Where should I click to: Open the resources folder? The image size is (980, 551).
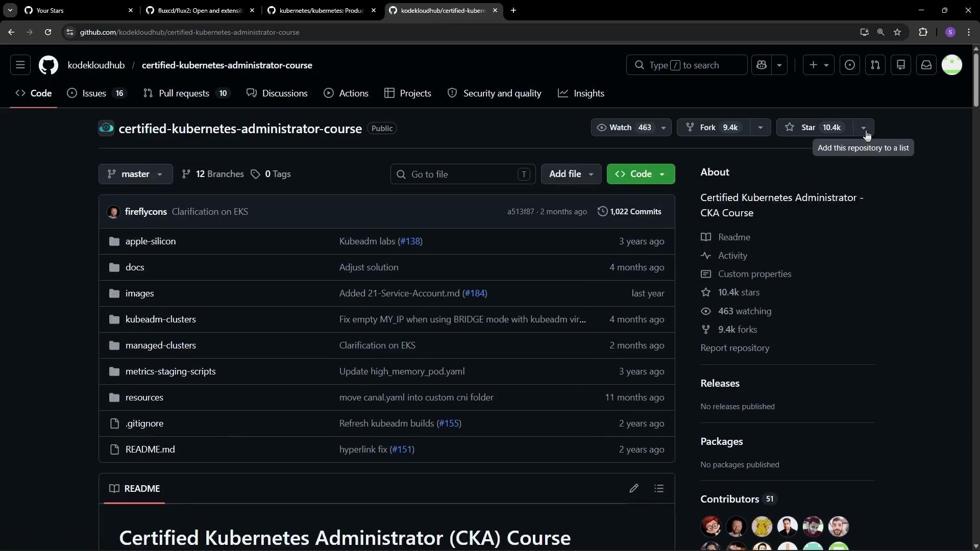(x=144, y=397)
